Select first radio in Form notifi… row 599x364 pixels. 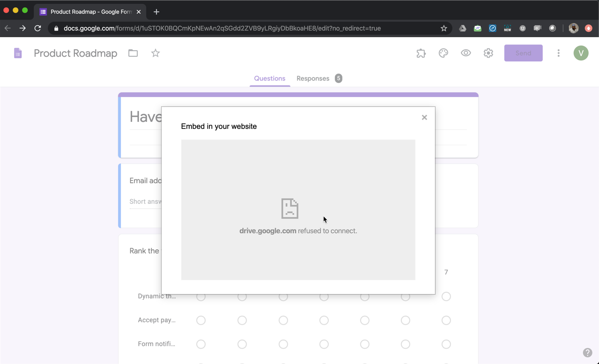[x=201, y=344]
